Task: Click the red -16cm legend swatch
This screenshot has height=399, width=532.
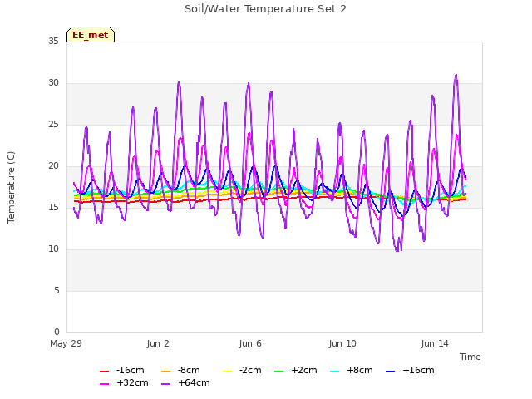Action: pos(104,372)
